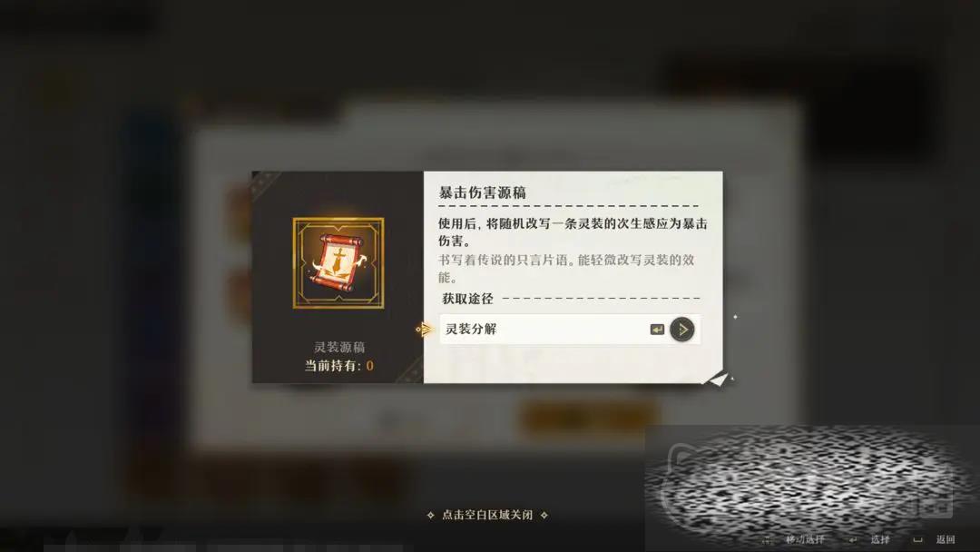Click the item usage description text

573,232
